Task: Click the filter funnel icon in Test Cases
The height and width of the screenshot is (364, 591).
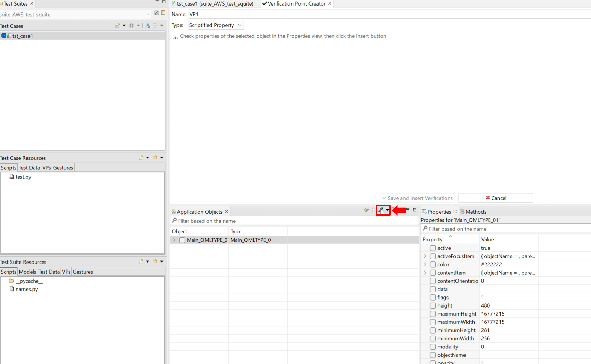Action: pyautogui.click(x=155, y=26)
